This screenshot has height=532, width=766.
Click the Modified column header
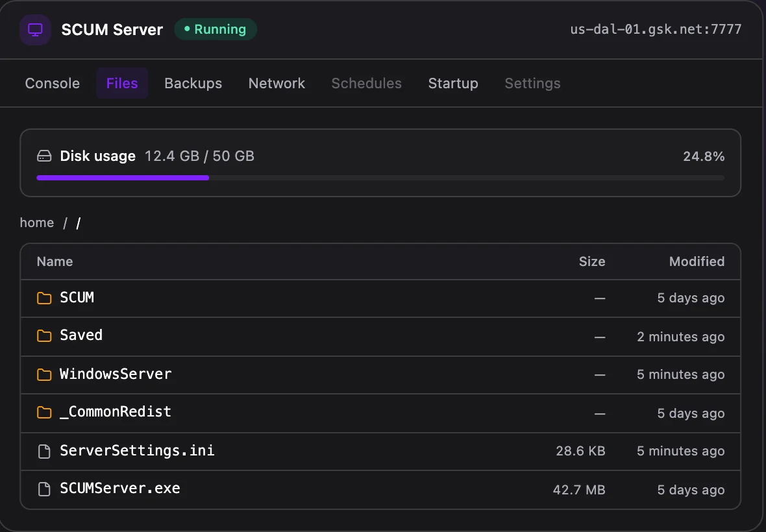[697, 261]
